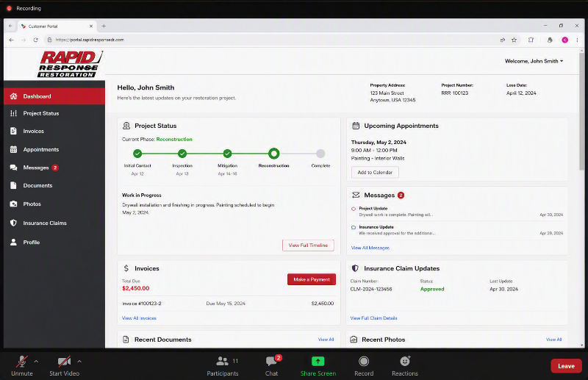Expand the Welcome, John Smith dropdown
This screenshot has height=380, width=588.
[x=534, y=61]
